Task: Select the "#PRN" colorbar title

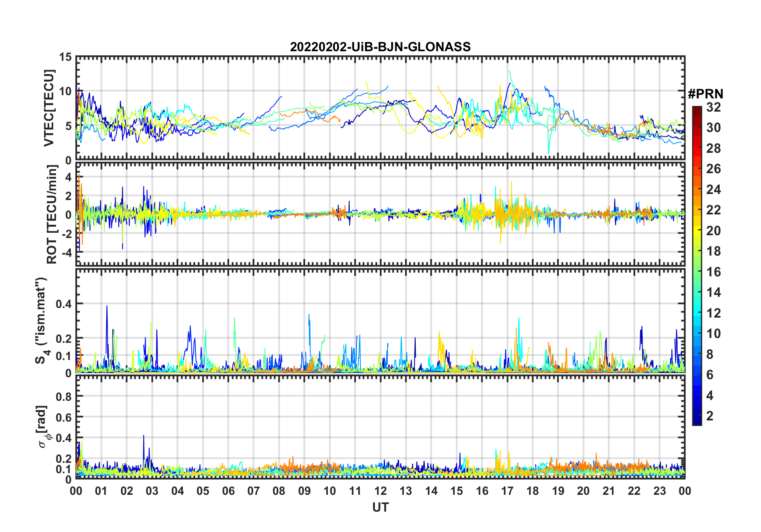Action: [705, 94]
